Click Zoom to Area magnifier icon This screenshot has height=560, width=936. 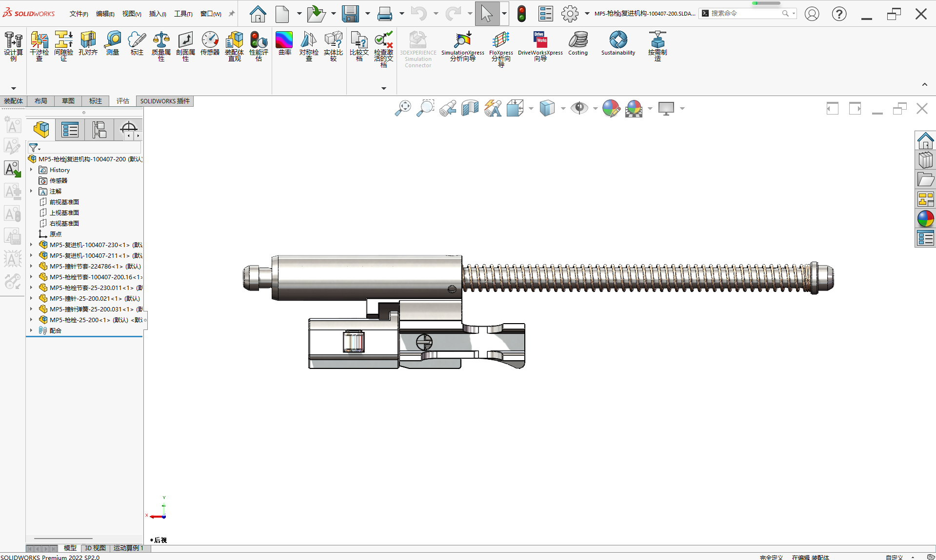tap(425, 108)
